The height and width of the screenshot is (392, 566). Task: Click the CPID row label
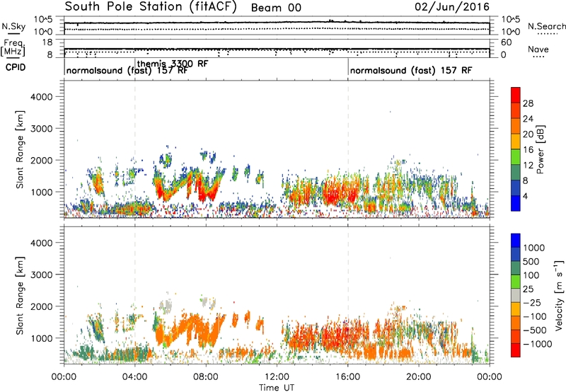pyautogui.click(x=16, y=67)
